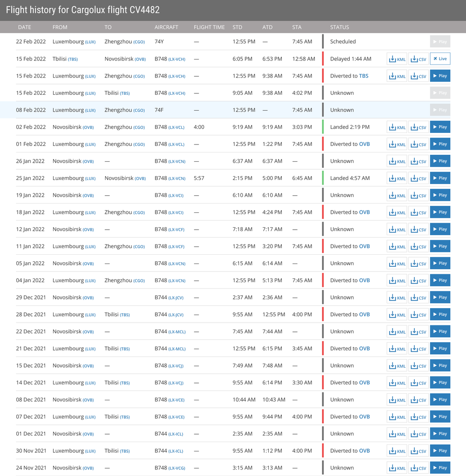This screenshot has height=476, width=466.
Task: Play the 02 Feb 2022 landed flight
Action: (440, 127)
